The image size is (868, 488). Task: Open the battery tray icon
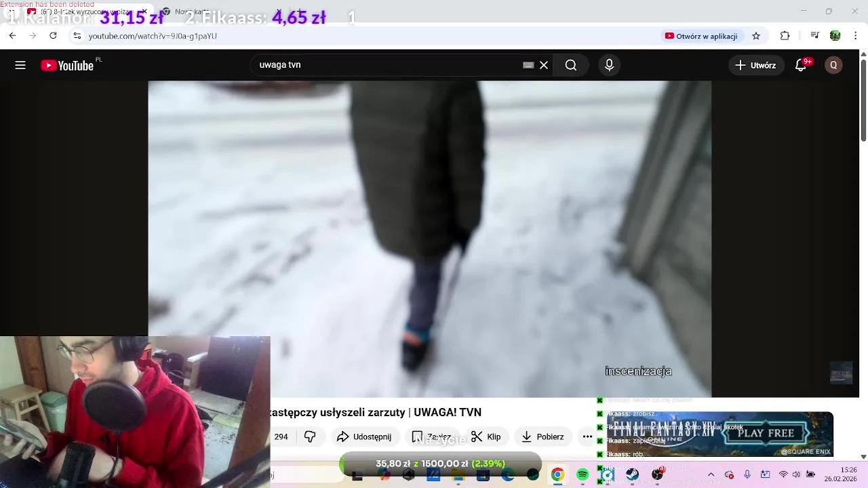click(810, 474)
